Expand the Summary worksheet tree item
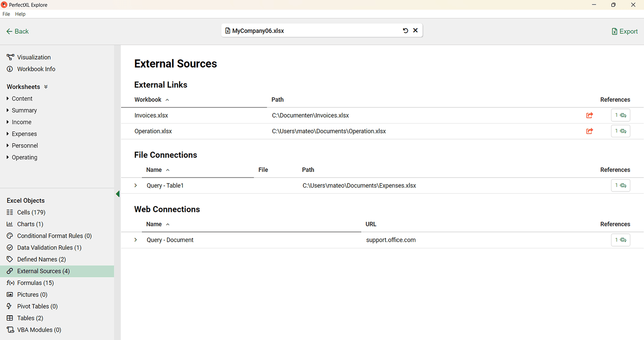This screenshot has width=644, height=340. click(8, 110)
